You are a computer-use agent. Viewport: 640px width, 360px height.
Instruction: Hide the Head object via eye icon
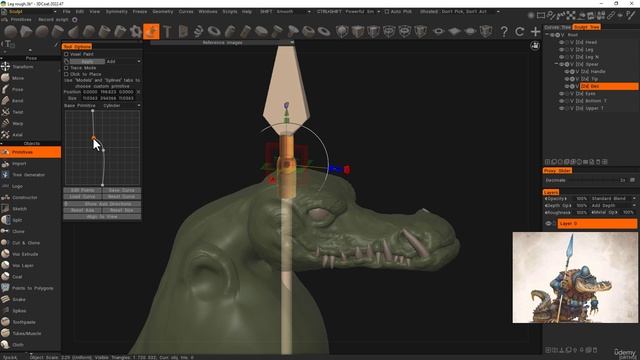[562, 42]
